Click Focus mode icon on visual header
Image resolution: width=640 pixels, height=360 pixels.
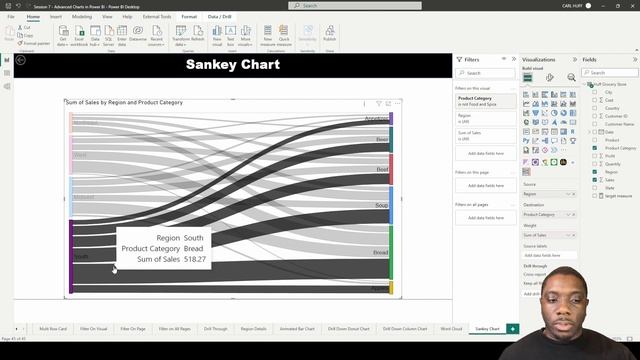pos(388,104)
